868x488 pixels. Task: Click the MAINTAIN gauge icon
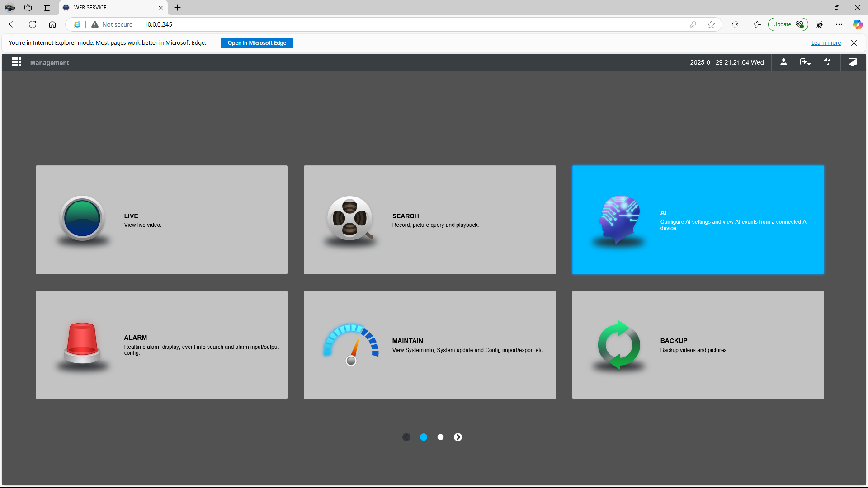coord(351,344)
